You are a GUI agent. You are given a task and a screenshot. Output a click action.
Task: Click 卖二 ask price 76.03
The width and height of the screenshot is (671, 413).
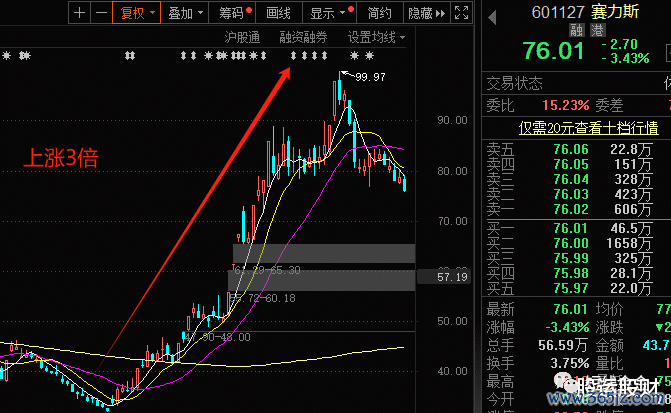coord(571,194)
